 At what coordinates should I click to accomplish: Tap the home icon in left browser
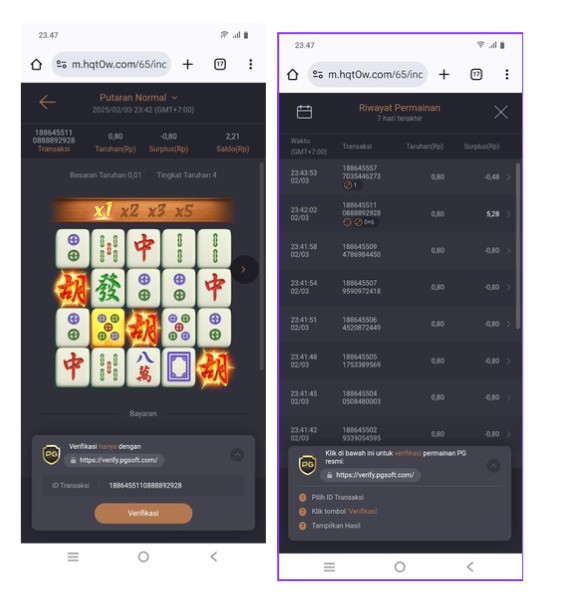coord(37,64)
